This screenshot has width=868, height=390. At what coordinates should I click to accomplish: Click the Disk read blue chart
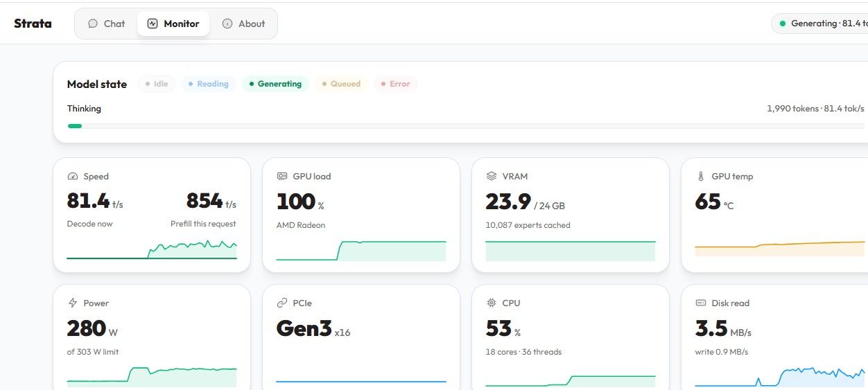pos(780,377)
